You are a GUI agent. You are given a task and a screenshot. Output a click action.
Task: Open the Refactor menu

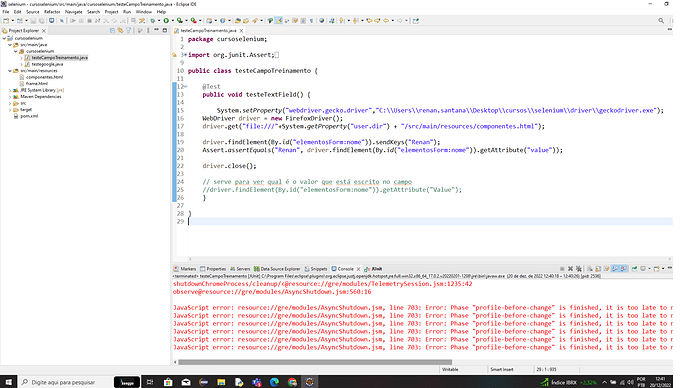[x=52, y=12]
